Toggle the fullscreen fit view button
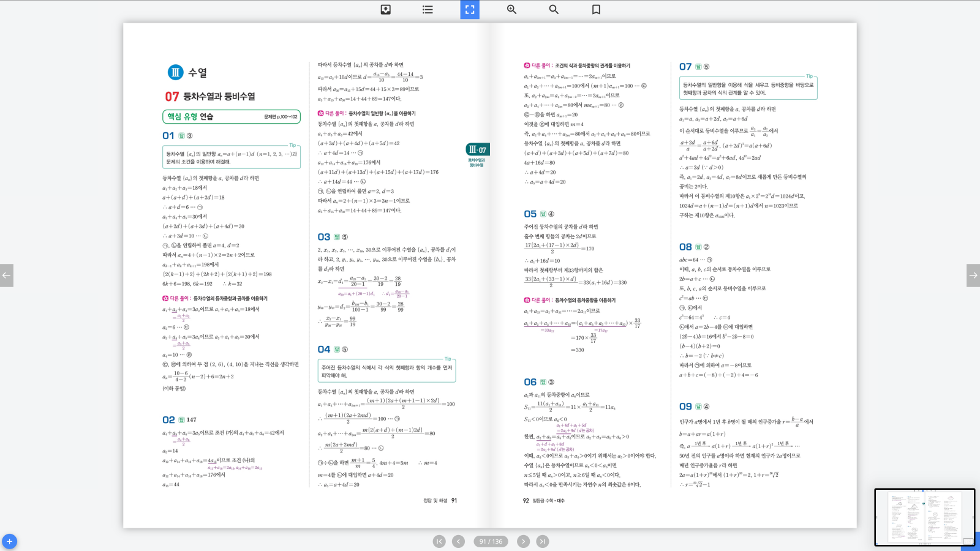Viewport: 980px width, 551px height. (470, 10)
